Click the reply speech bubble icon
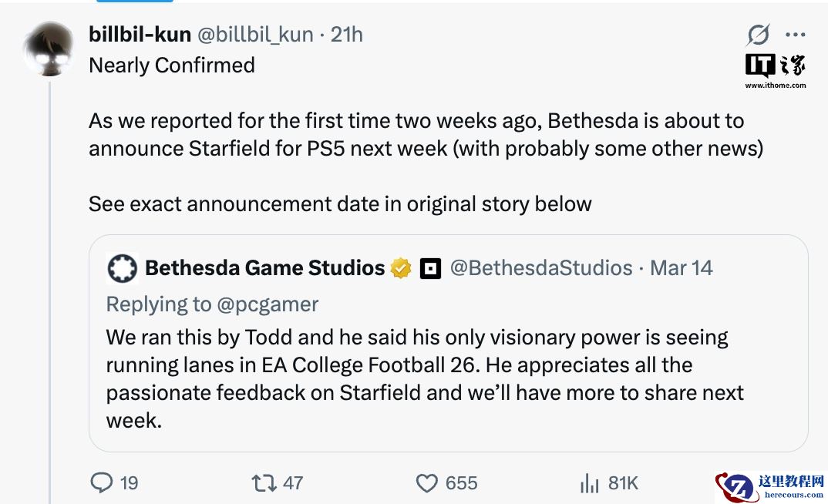Image resolution: width=828 pixels, height=504 pixels. point(103,482)
